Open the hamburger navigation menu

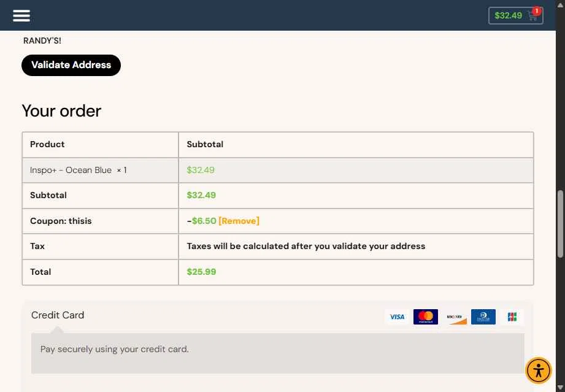[x=21, y=15]
